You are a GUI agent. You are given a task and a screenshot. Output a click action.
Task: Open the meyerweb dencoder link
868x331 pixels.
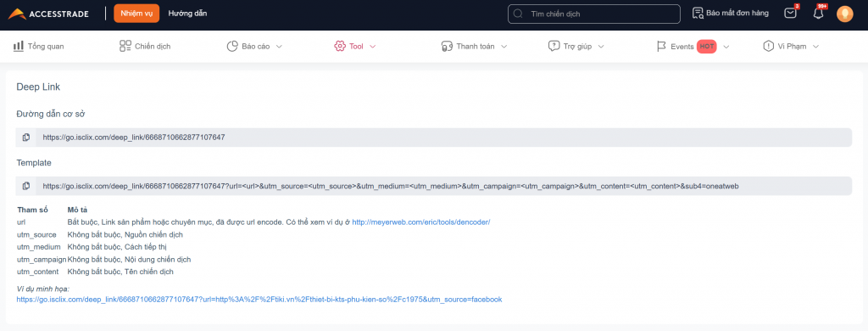pyautogui.click(x=421, y=222)
